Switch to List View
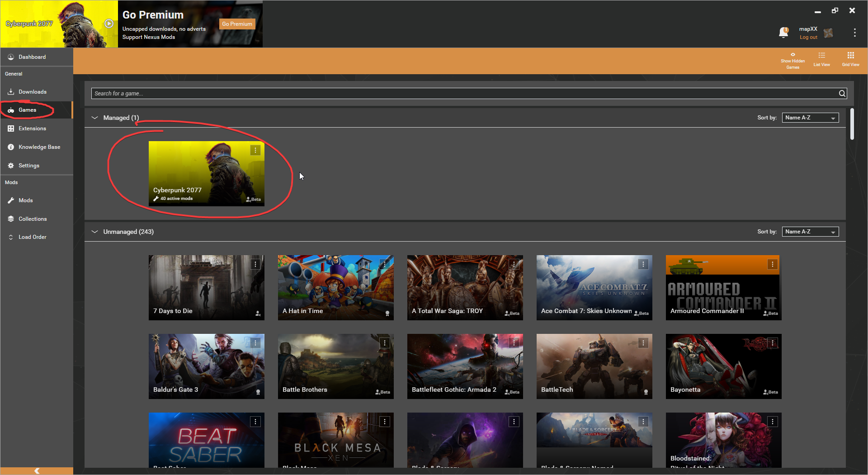 (821, 59)
